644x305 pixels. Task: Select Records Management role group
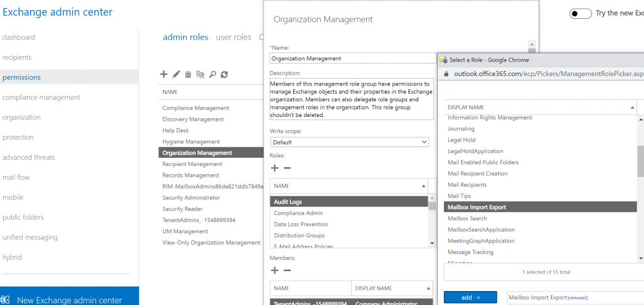(191, 175)
